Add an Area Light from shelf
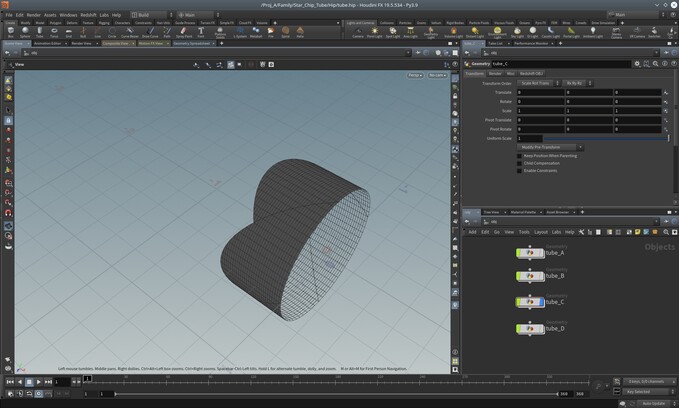The image size is (679, 408). (x=410, y=32)
